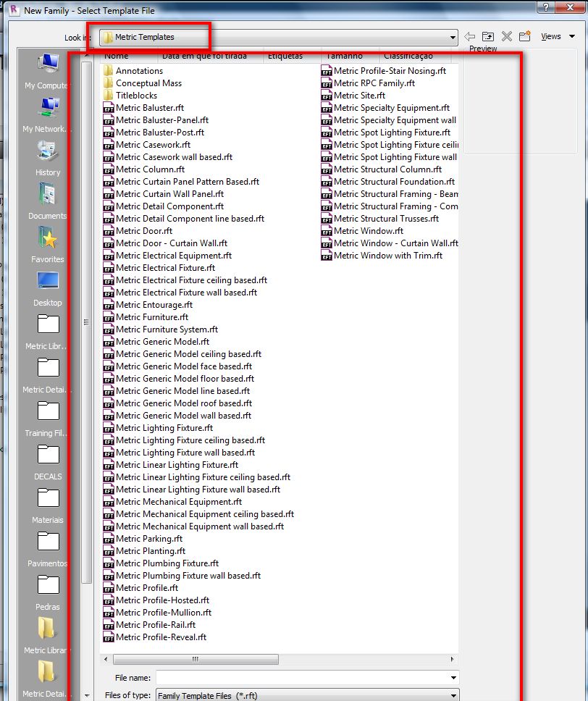This screenshot has height=701, width=588.
Task: Click the horizontal scrollbar thumb
Action: [196, 659]
